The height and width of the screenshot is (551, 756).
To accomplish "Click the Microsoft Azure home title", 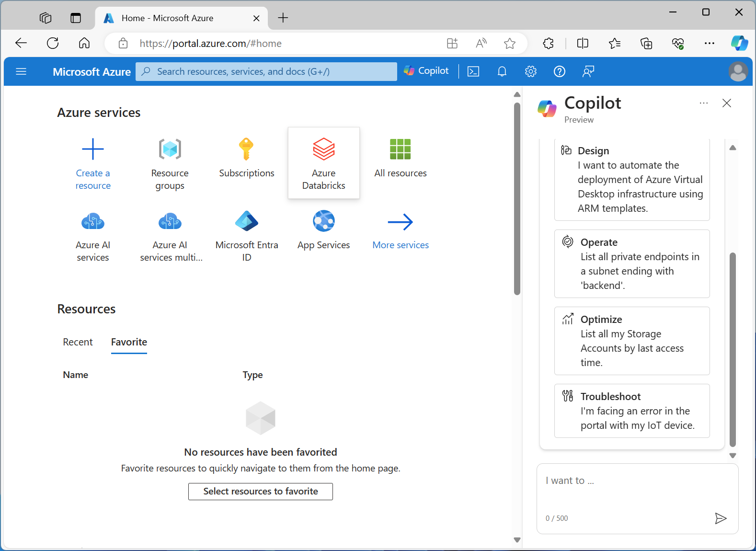I will point(92,71).
